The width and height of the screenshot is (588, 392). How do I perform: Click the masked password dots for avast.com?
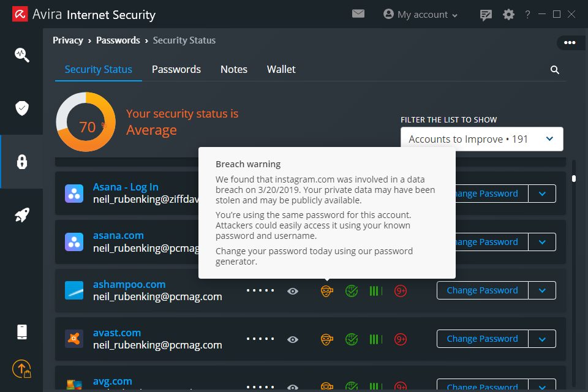pos(260,339)
